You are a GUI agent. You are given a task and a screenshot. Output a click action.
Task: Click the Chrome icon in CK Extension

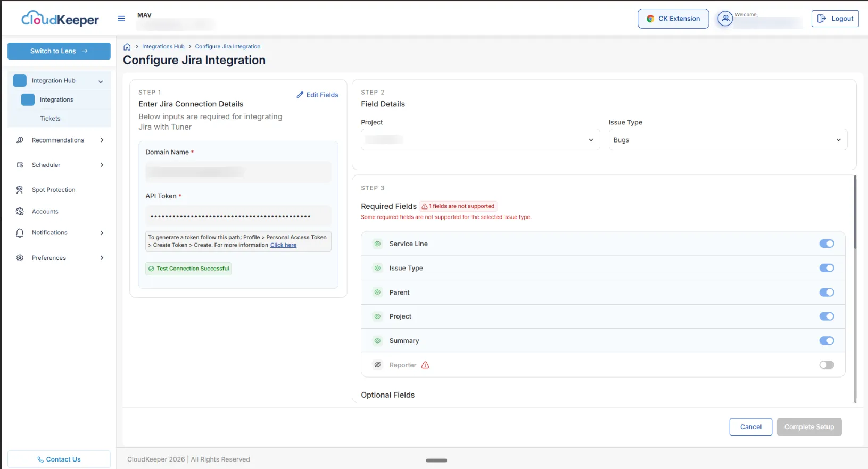(650, 19)
